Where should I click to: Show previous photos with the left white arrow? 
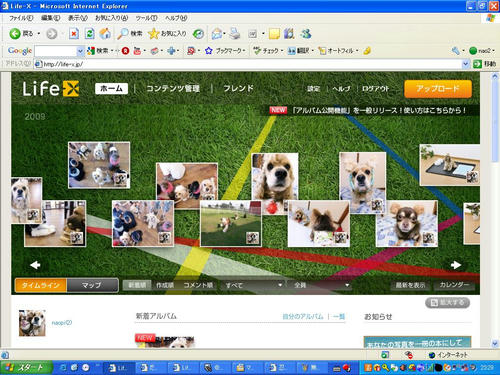coord(35,265)
